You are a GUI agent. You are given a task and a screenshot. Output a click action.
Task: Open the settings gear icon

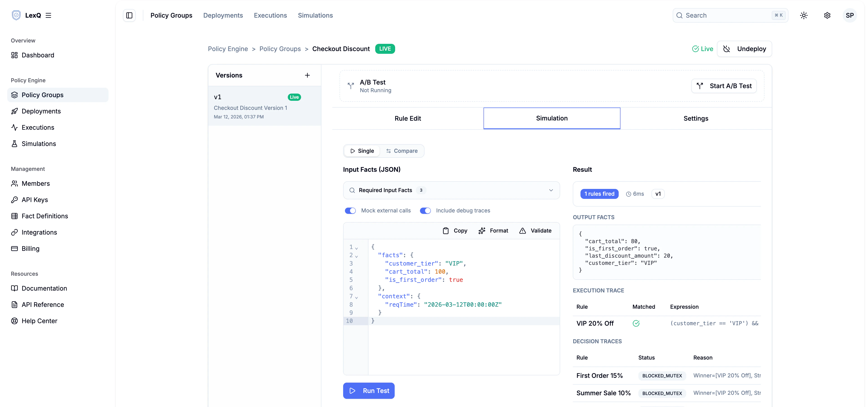point(827,16)
